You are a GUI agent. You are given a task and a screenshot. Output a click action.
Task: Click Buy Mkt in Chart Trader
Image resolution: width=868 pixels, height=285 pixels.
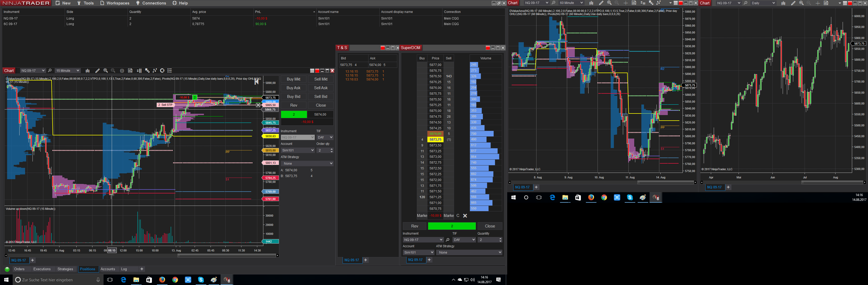(x=293, y=79)
